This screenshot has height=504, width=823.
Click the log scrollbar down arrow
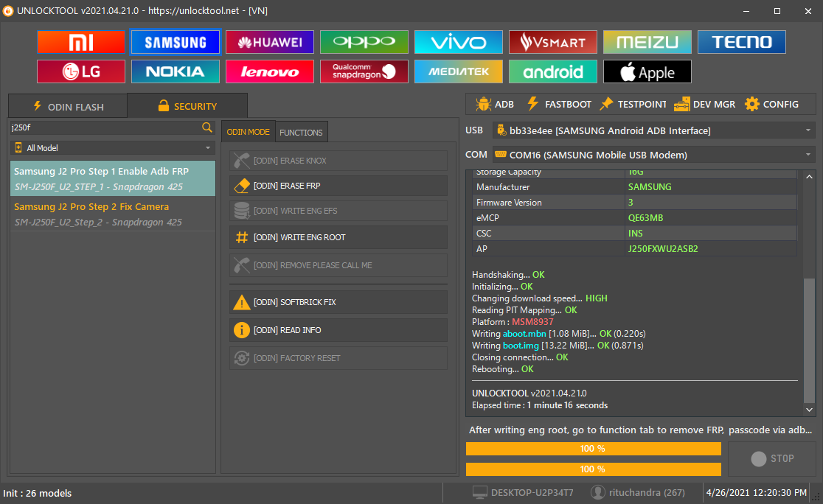(x=809, y=410)
